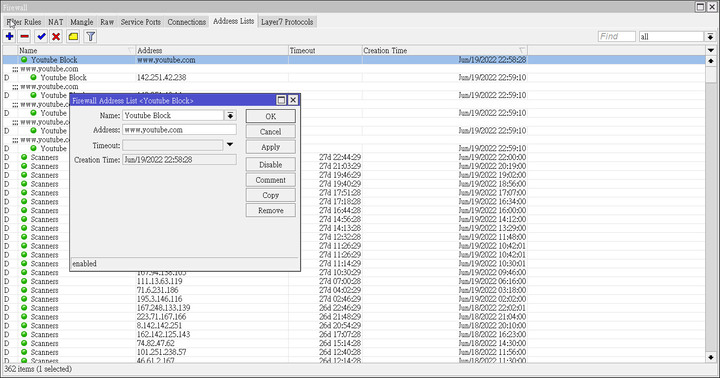Open the NAT tab

[56, 22]
